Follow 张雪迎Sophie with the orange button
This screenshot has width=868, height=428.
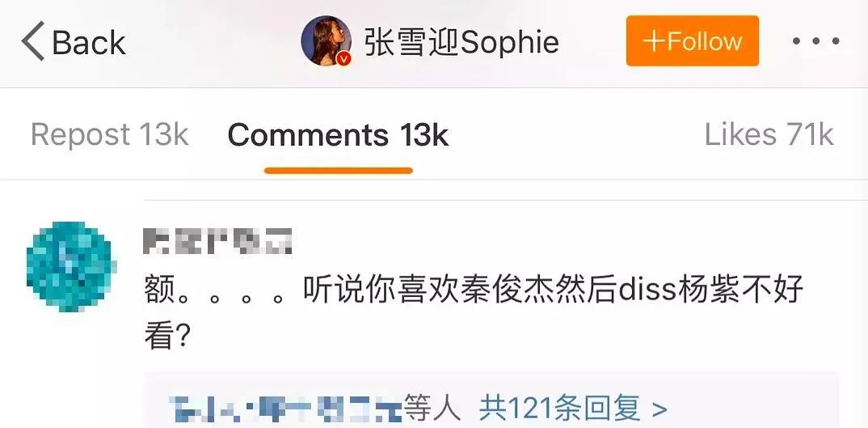pos(693,41)
